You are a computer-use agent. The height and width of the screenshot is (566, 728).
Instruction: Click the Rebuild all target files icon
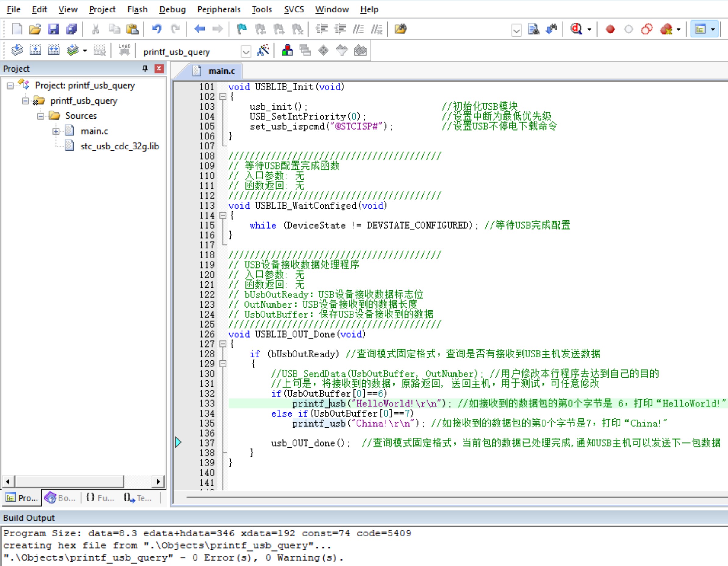pyautogui.click(x=53, y=50)
